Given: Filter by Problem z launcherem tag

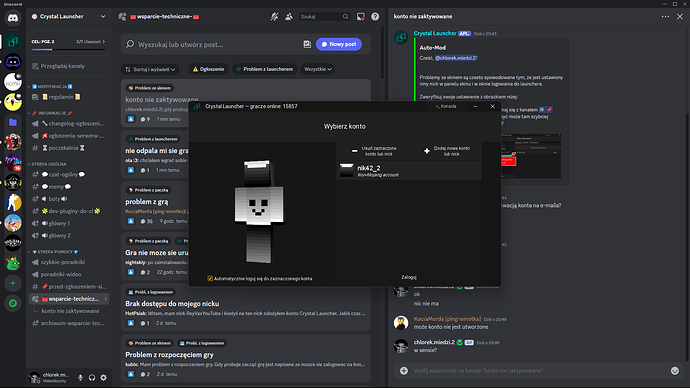Looking at the screenshot, I should point(264,69).
